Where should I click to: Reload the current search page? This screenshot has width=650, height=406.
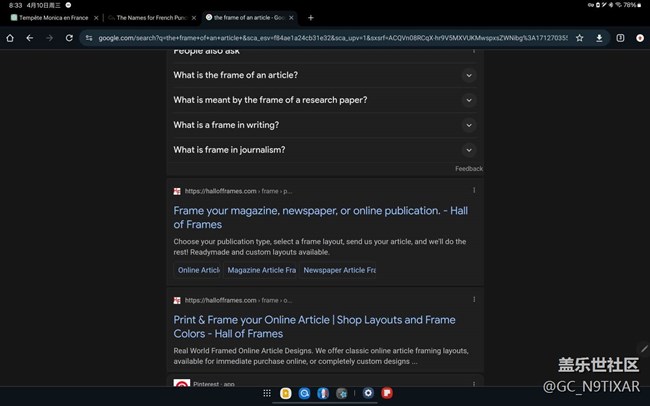pos(69,38)
